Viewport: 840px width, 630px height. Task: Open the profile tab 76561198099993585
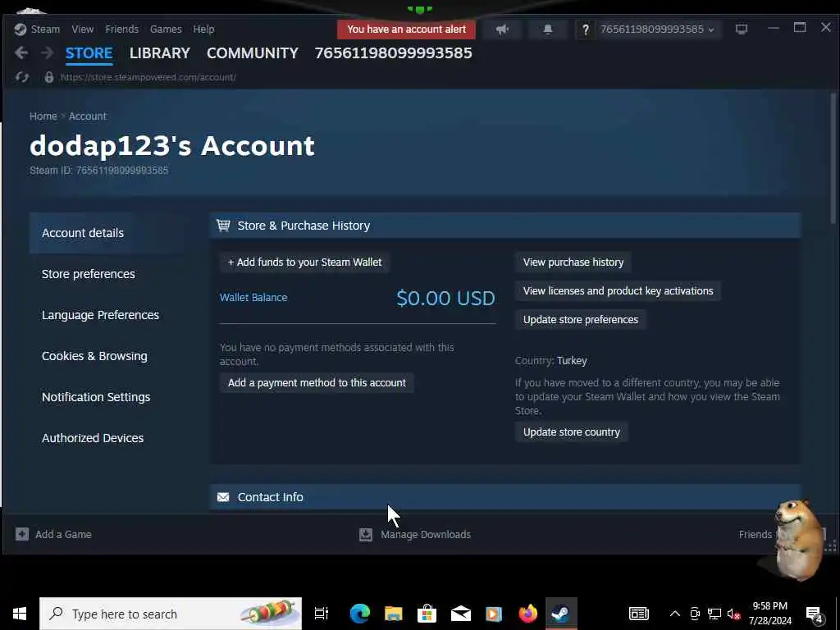point(393,53)
